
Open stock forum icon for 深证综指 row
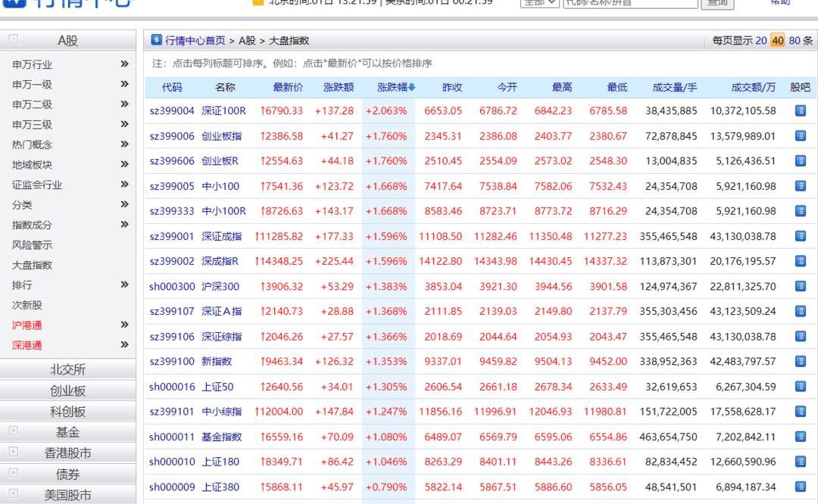[x=801, y=336]
